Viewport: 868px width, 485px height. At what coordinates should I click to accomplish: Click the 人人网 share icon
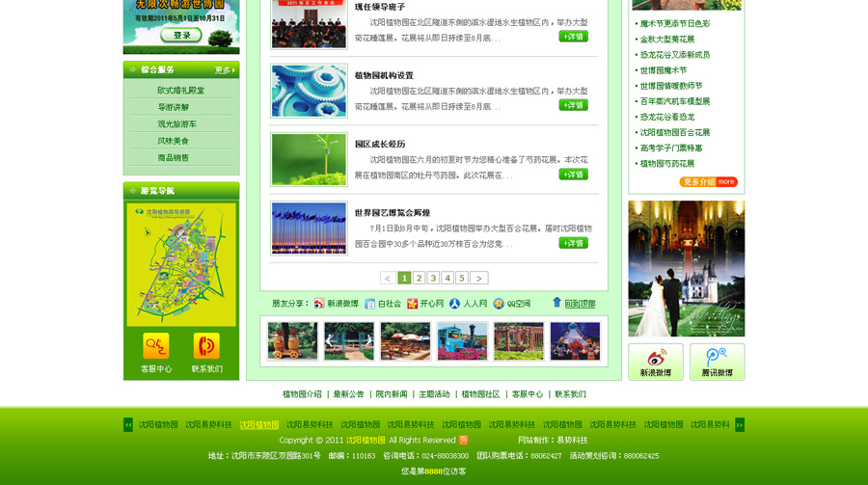coord(455,304)
